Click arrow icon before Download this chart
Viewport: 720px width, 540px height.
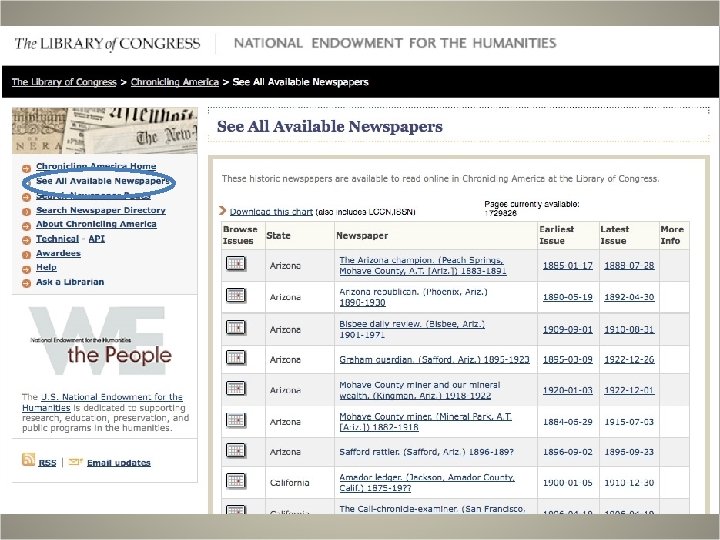pyautogui.click(x=223, y=210)
